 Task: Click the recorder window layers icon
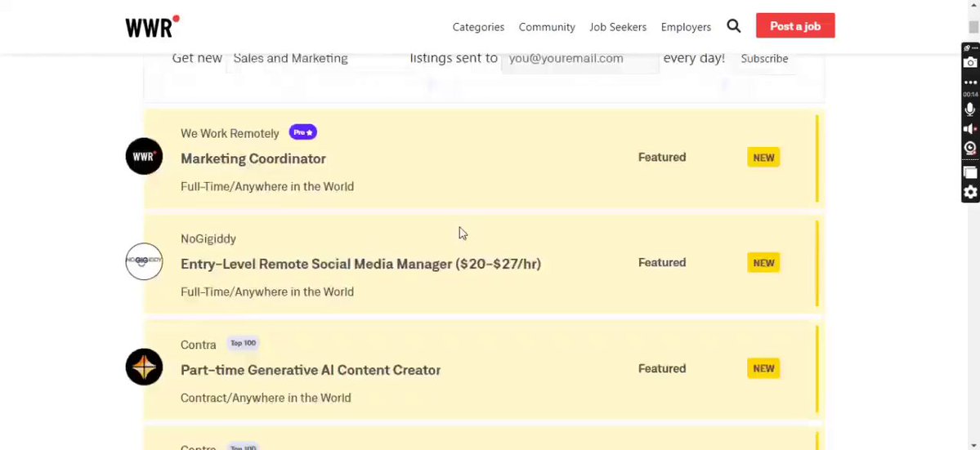970,173
